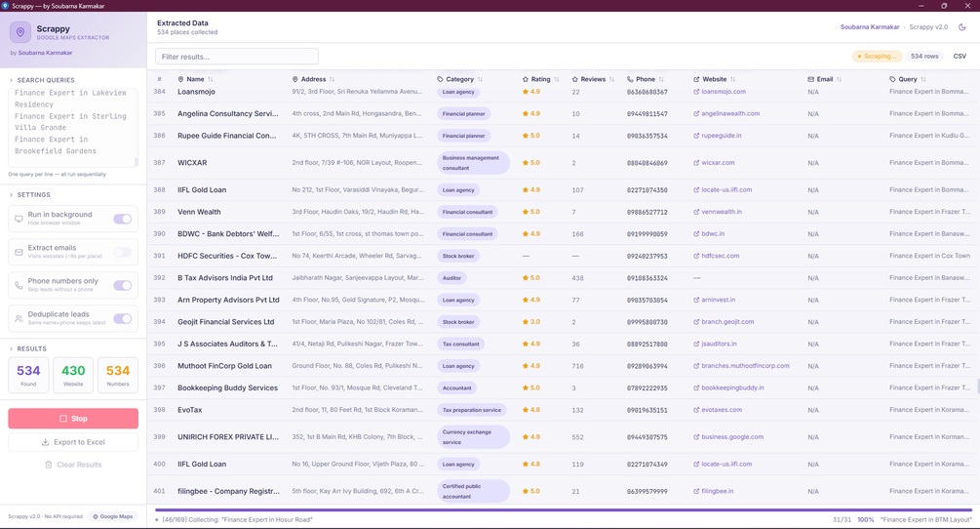Toggle Deduplicate leads switch
Screen dimensions: 980x529
pyautogui.click(x=123, y=318)
